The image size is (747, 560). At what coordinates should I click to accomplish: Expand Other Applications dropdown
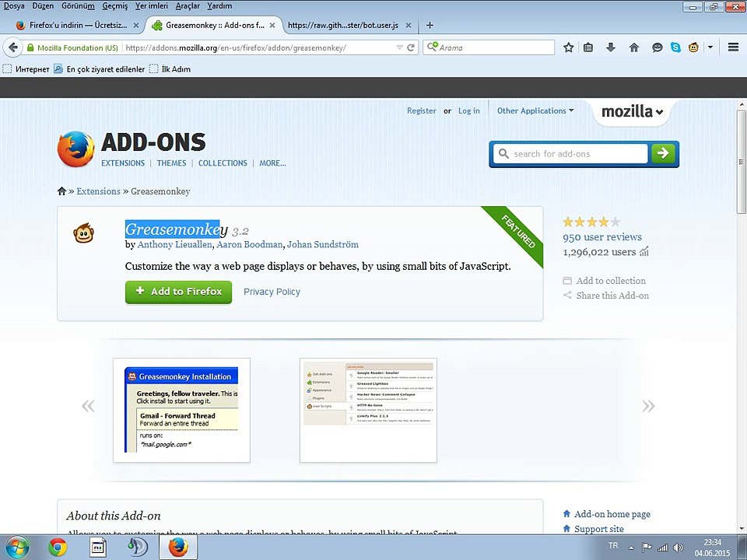click(535, 110)
